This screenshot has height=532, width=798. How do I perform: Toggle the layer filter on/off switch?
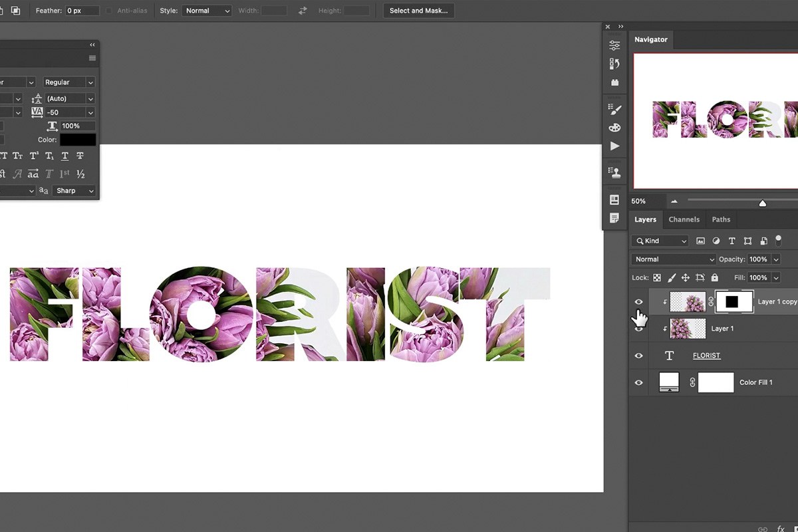(x=778, y=239)
